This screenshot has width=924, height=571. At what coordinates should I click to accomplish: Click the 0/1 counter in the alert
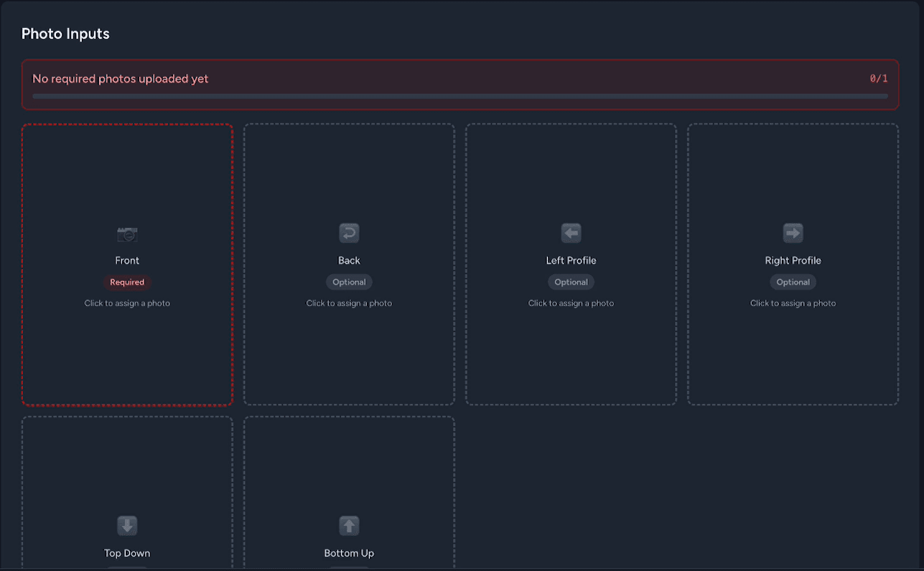point(878,78)
